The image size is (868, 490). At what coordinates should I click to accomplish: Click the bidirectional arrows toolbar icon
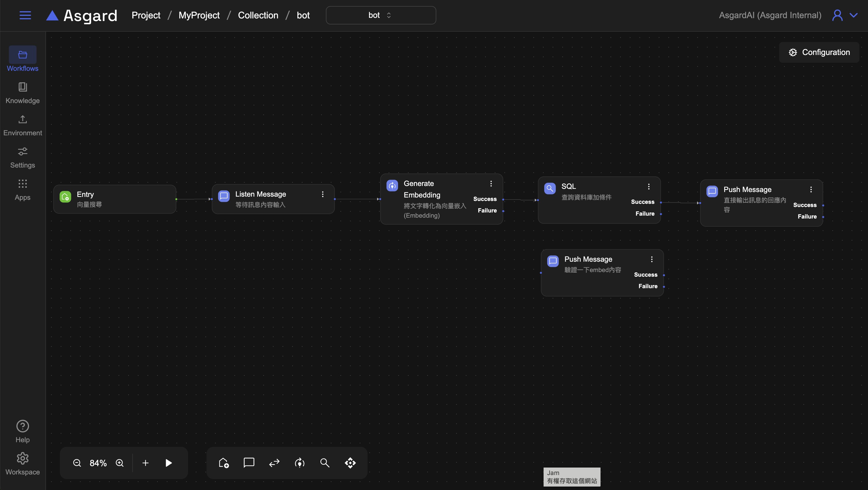click(x=274, y=463)
